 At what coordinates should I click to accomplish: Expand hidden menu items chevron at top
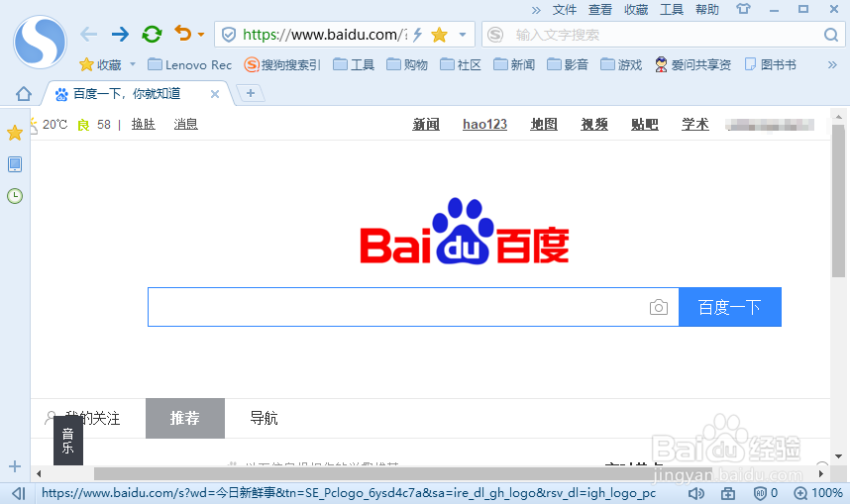536,10
